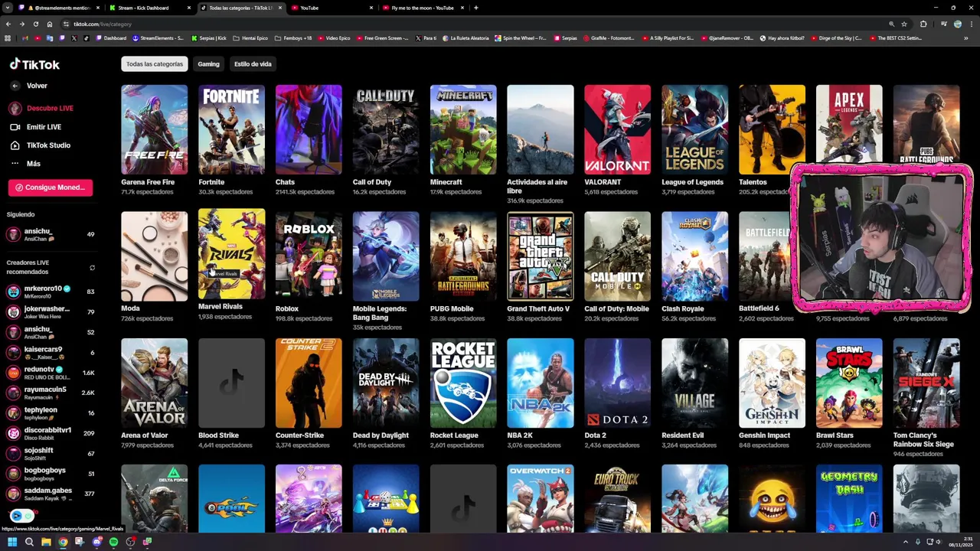The width and height of the screenshot is (980, 551).
Task: Open Moda category thumbnail
Action: click(154, 256)
